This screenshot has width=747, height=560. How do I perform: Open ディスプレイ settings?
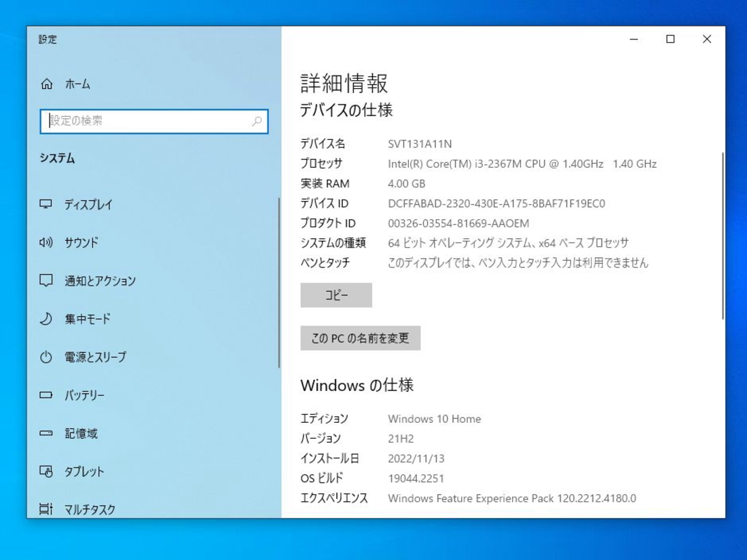point(88,204)
